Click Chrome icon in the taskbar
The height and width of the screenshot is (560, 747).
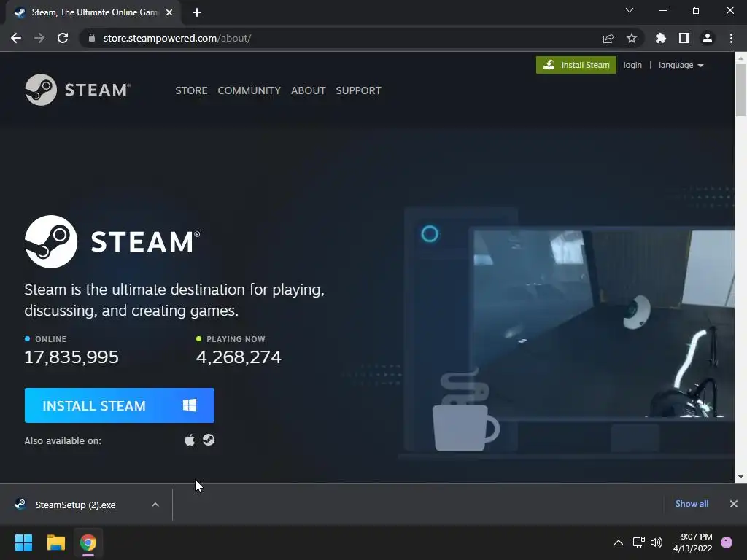pos(88,542)
